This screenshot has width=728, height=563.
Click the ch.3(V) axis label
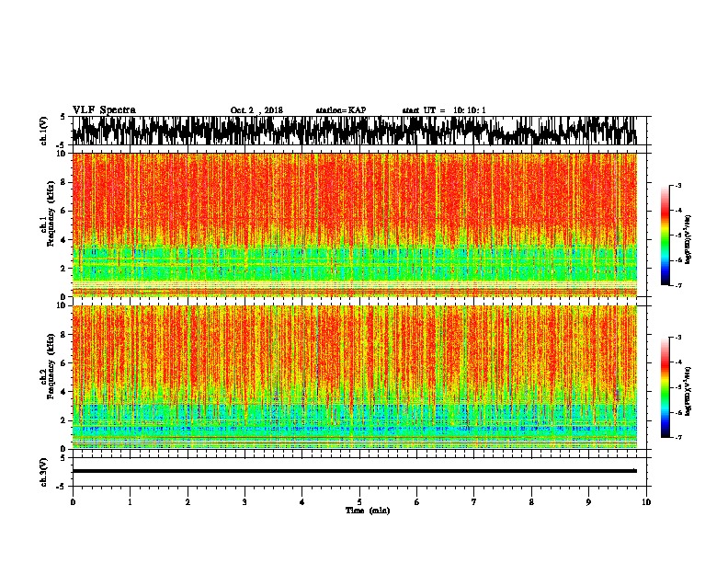click(x=44, y=472)
